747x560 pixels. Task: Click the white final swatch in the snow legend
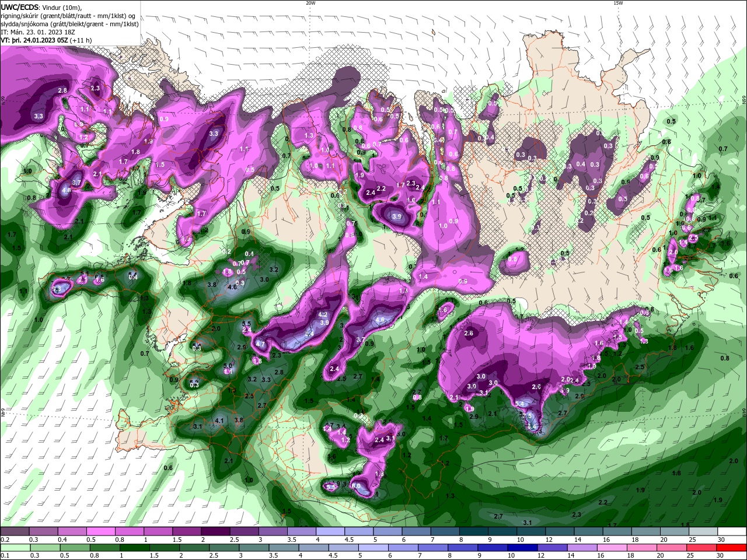732,531
